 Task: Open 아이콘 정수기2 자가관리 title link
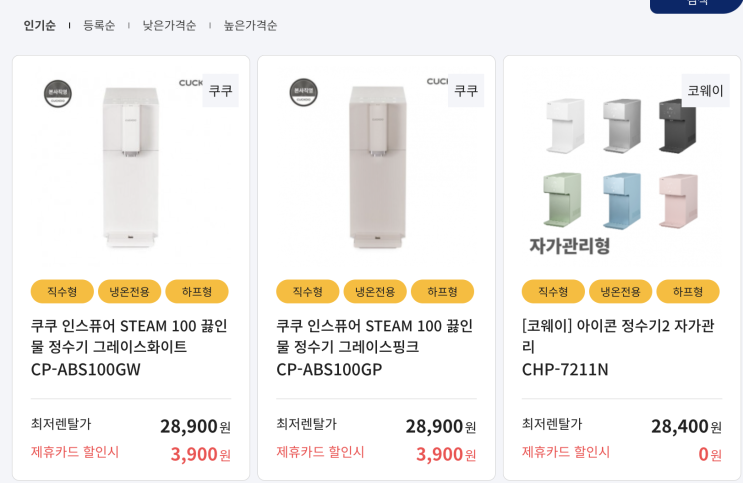(x=620, y=346)
